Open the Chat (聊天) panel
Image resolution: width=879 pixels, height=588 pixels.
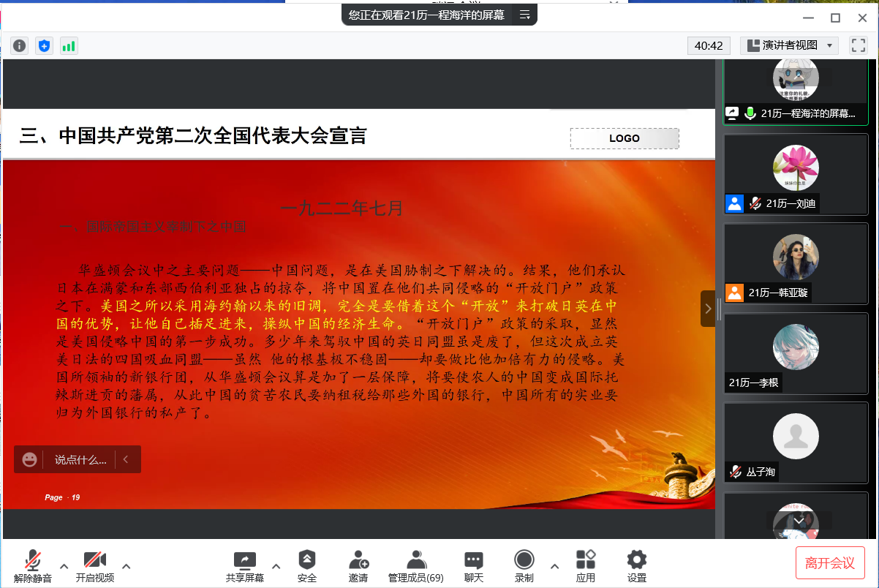(474, 566)
